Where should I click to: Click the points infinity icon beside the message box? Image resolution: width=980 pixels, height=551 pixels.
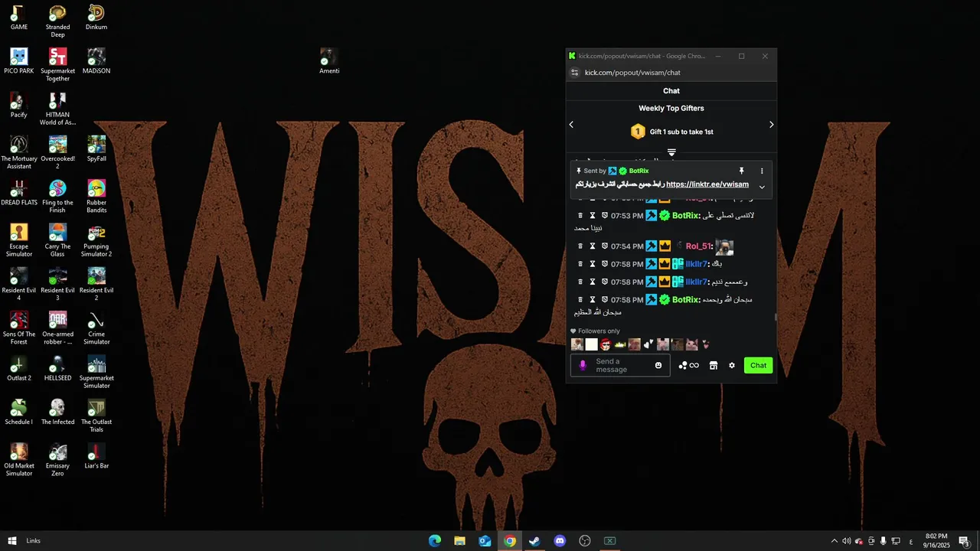[x=689, y=365]
